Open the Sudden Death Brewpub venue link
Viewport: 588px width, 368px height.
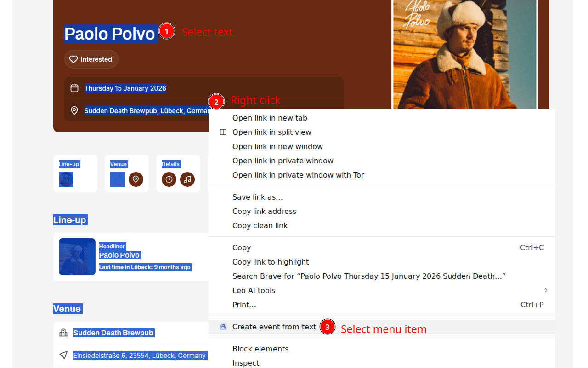(113, 333)
